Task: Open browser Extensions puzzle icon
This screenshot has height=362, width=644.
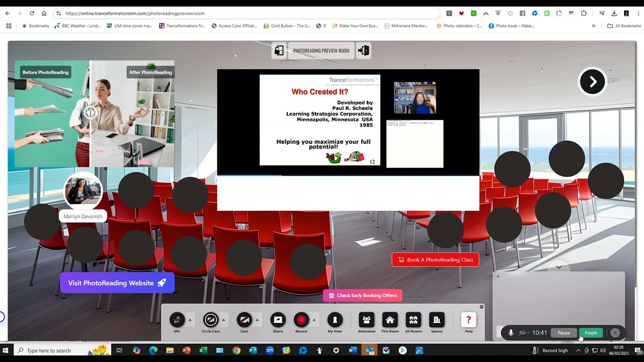Action: [x=584, y=14]
